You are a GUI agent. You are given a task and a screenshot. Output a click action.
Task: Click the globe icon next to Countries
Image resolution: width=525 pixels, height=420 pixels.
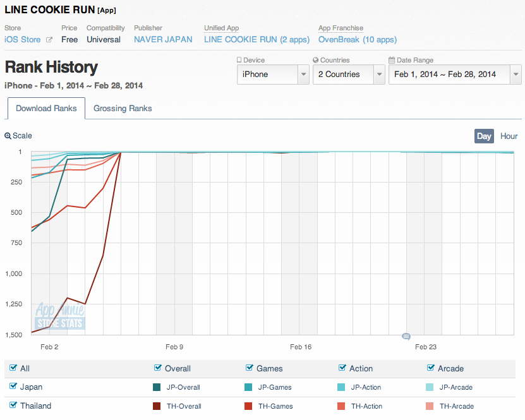click(x=316, y=61)
